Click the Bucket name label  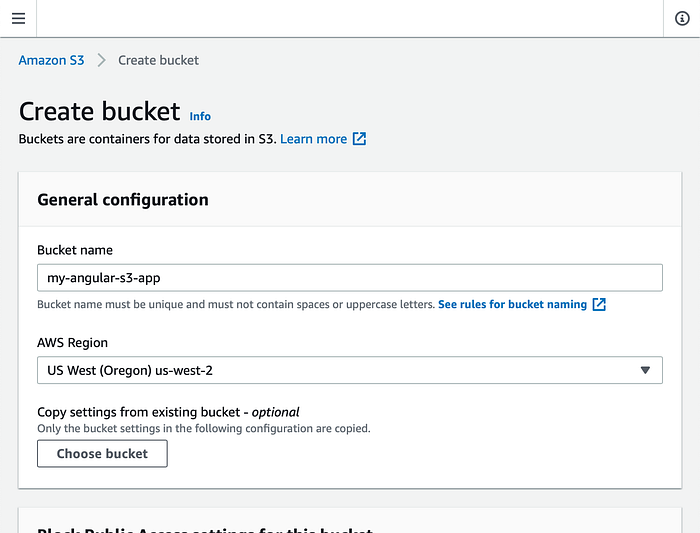(x=75, y=250)
